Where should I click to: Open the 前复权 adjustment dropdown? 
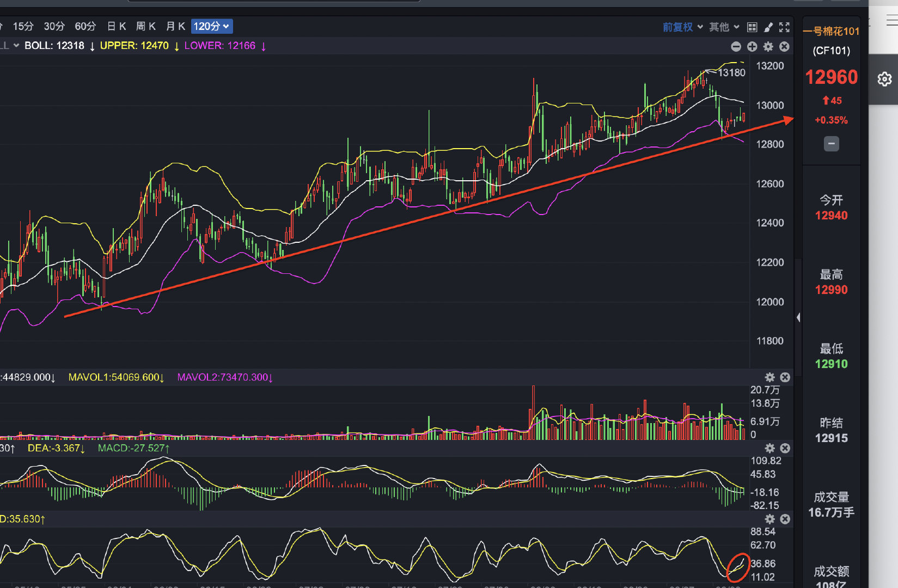click(682, 27)
